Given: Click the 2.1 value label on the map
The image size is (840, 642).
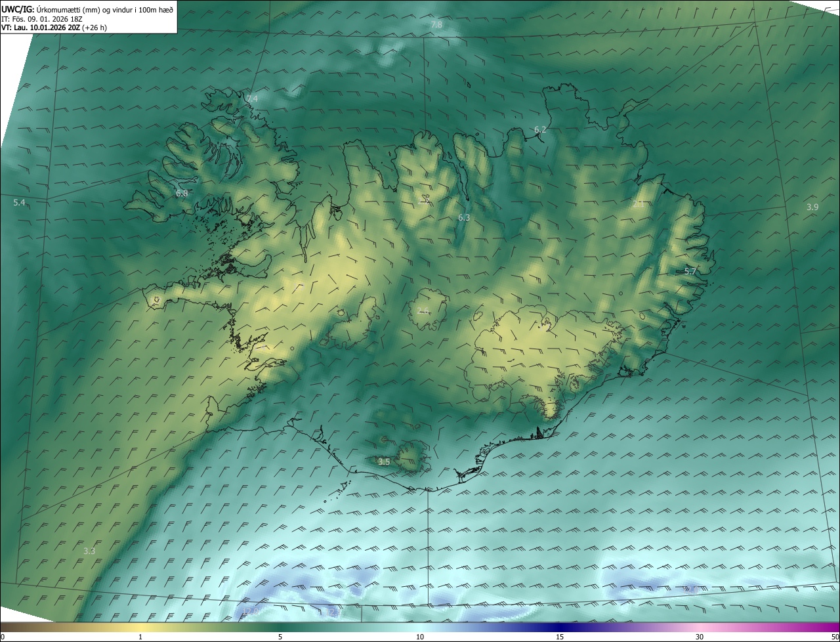Looking at the screenshot, I should [638, 204].
